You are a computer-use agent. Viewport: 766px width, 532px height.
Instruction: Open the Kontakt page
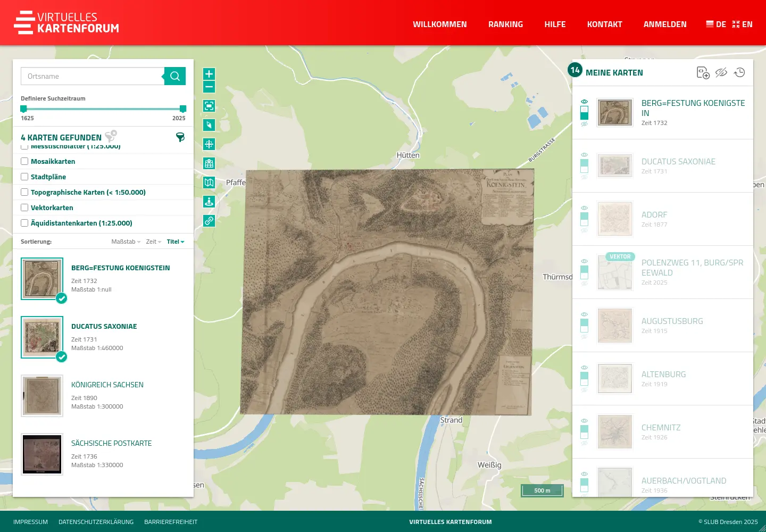[605, 24]
